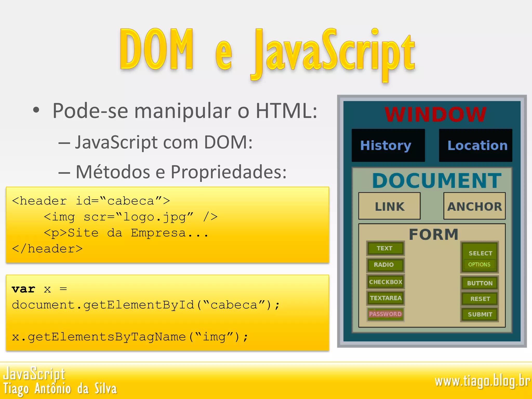
Task: Click the TEXTAREA element in the FORM
Action: point(385,298)
